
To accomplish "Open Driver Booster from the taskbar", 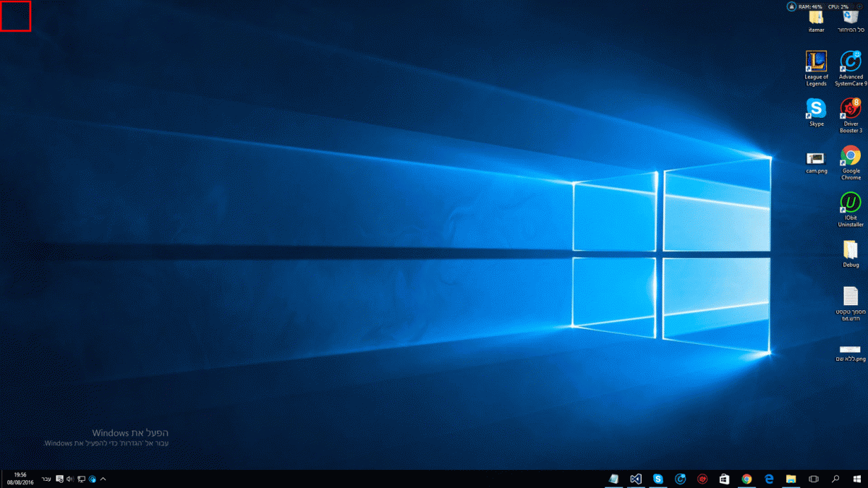I will [x=702, y=479].
